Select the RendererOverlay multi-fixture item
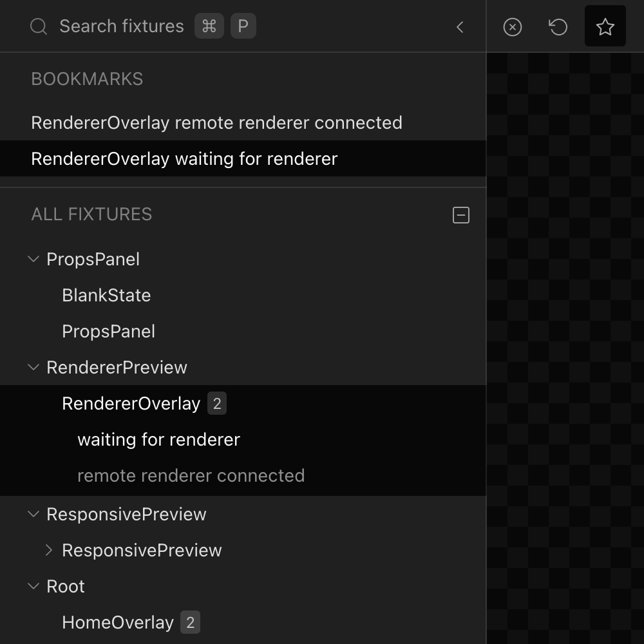This screenshot has width=644, height=644. (x=131, y=404)
